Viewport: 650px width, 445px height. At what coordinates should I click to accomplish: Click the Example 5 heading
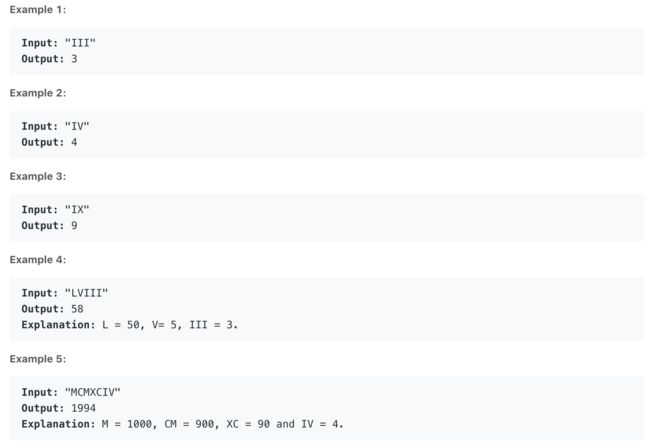pyautogui.click(x=38, y=359)
